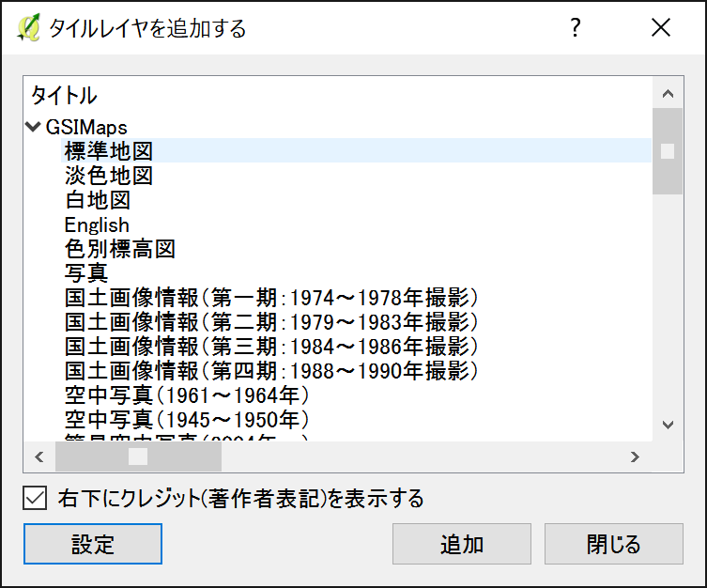Select 国土画像情報 第四期 1988～1990年撮影
The image size is (707, 588).
271,371
